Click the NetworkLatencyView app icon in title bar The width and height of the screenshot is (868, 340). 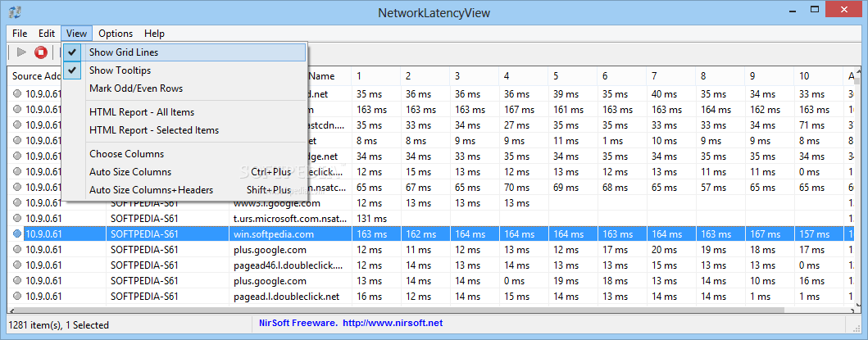click(16, 11)
